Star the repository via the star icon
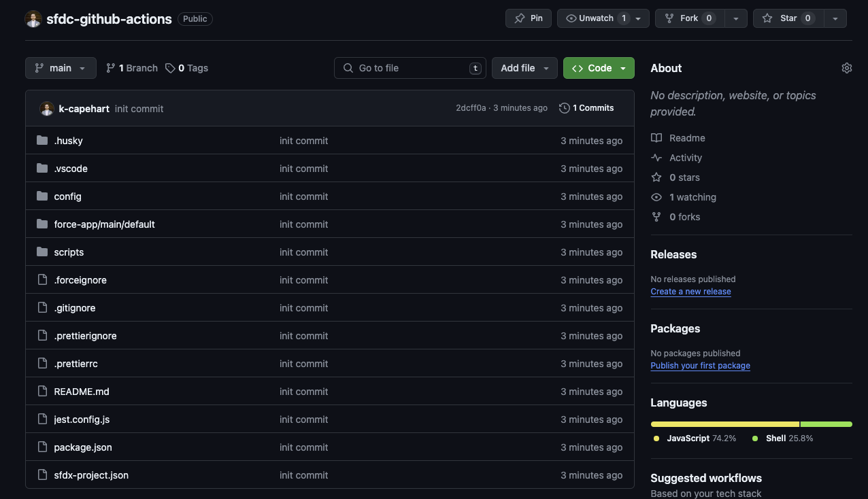Viewport: 868px width, 499px height. (x=769, y=18)
